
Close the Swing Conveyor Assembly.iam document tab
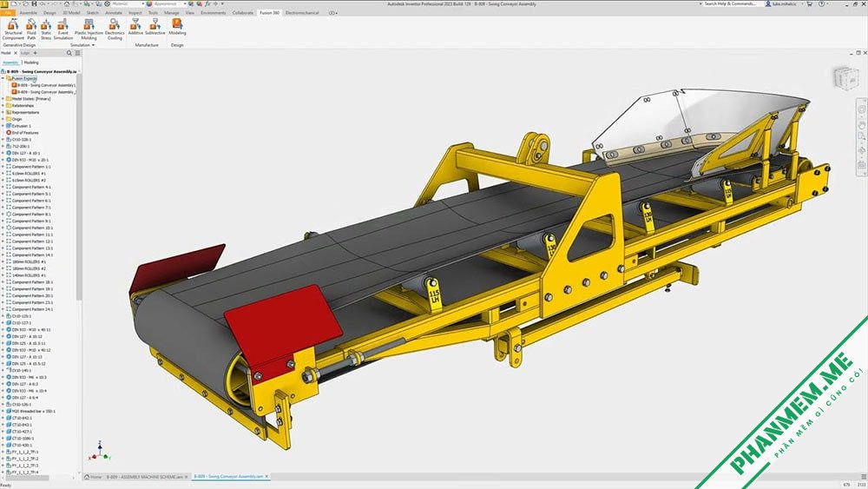point(266,477)
